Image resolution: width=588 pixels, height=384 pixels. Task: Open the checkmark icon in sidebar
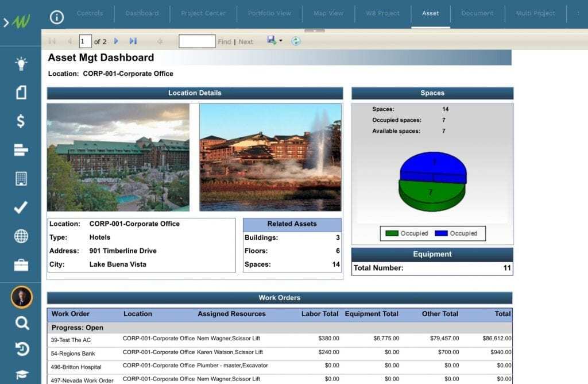[21, 207]
